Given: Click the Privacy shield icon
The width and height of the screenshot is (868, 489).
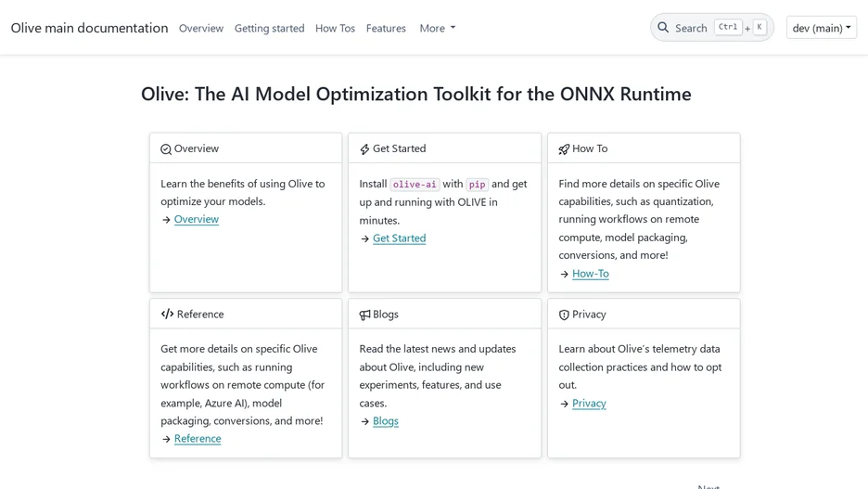Looking at the screenshot, I should (564, 315).
